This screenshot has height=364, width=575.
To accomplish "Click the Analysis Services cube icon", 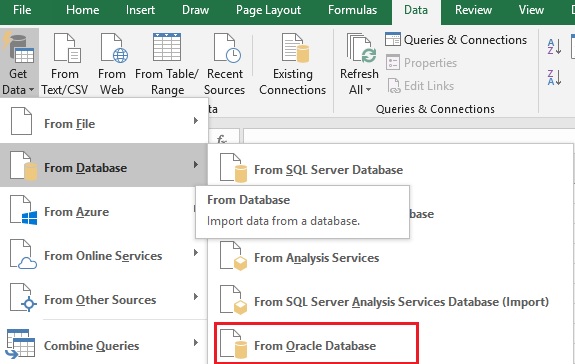I will tap(233, 256).
